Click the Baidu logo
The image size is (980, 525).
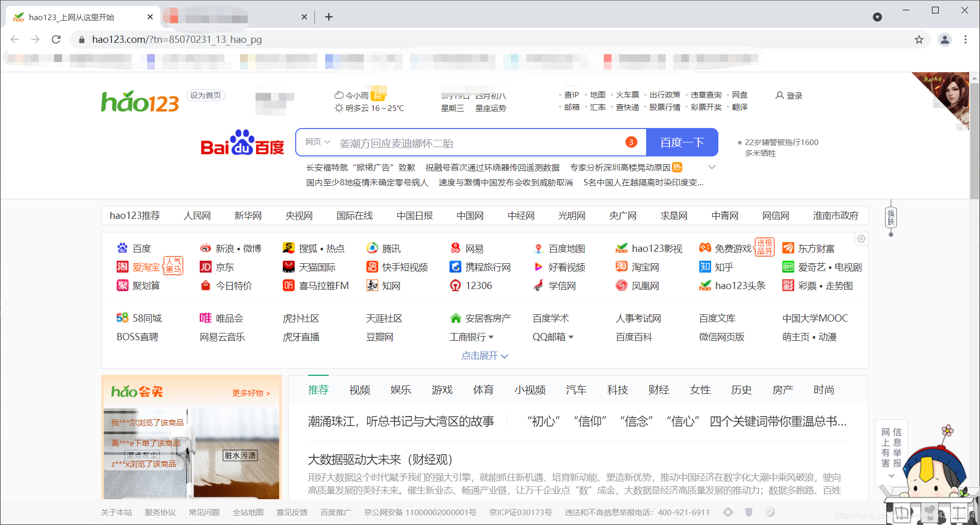[x=243, y=142]
